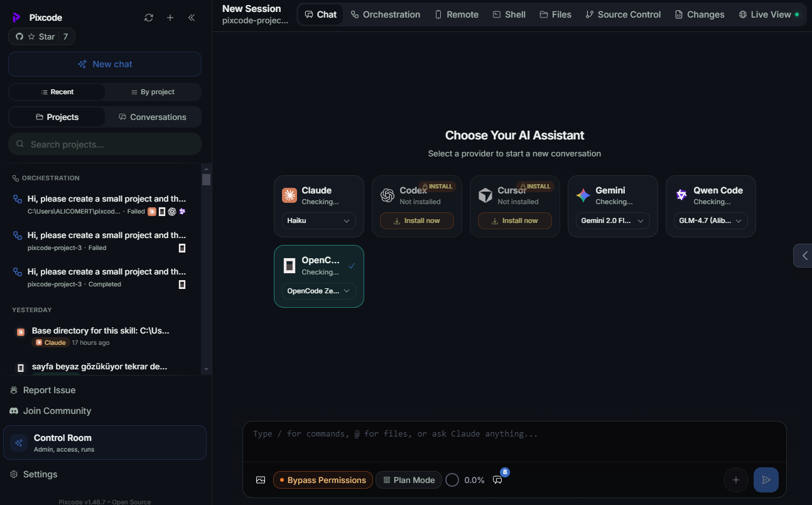Viewport: 812px width, 505px height.
Task: Click the Claude starburst logo icon
Action: point(290,195)
